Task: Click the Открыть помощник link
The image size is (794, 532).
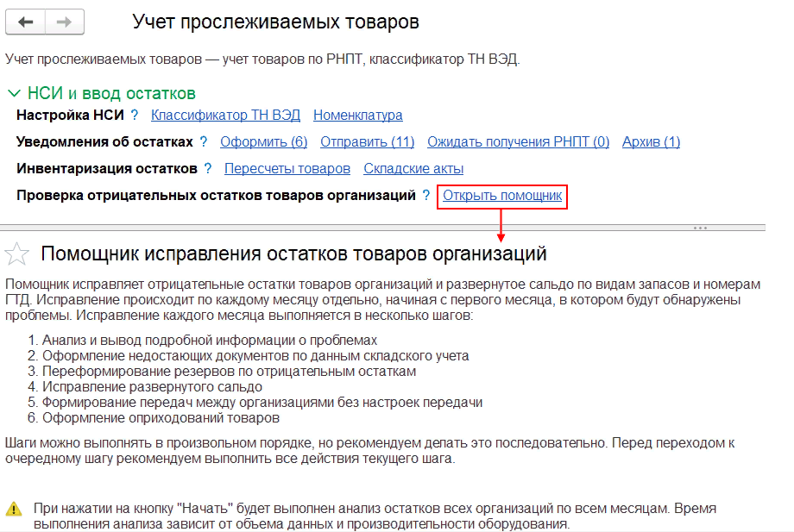Action: (502, 197)
